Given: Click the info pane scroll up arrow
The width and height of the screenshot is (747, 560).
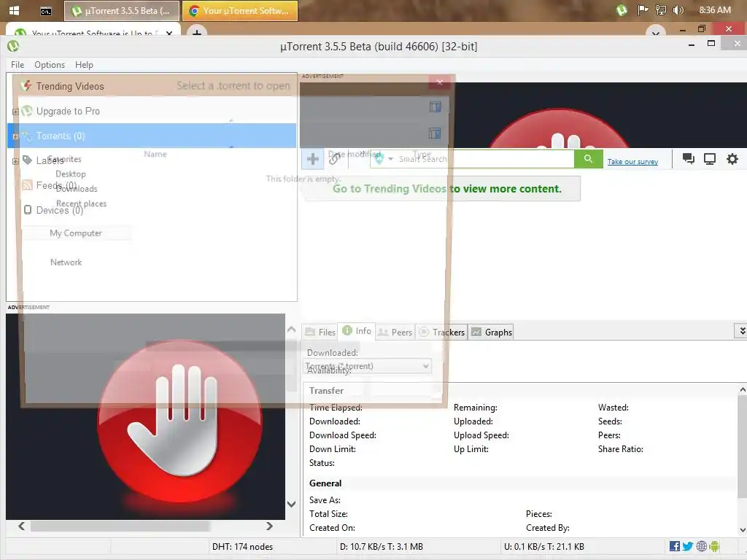Looking at the screenshot, I should click(742, 389).
